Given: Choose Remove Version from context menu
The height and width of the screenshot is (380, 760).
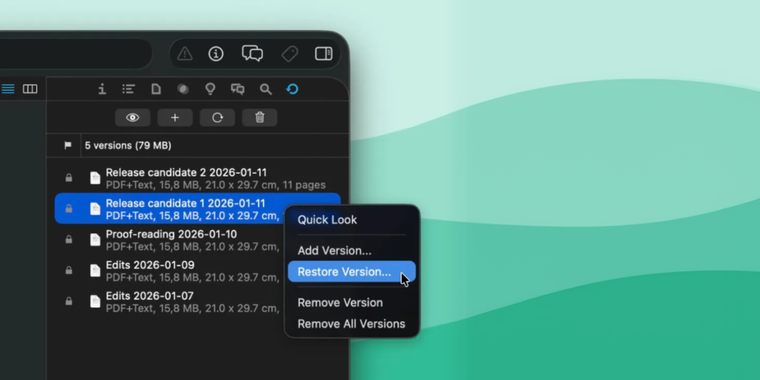Looking at the screenshot, I should [352, 302].
